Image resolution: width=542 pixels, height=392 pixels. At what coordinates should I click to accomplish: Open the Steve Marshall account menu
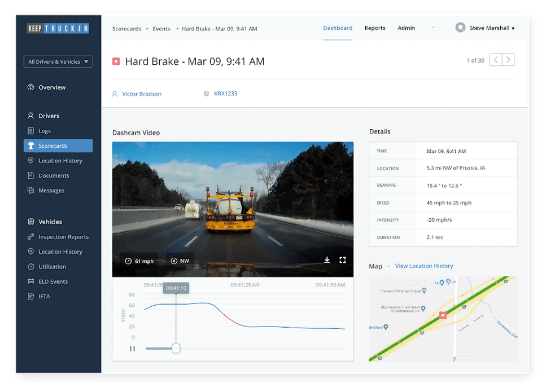tap(492, 28)
